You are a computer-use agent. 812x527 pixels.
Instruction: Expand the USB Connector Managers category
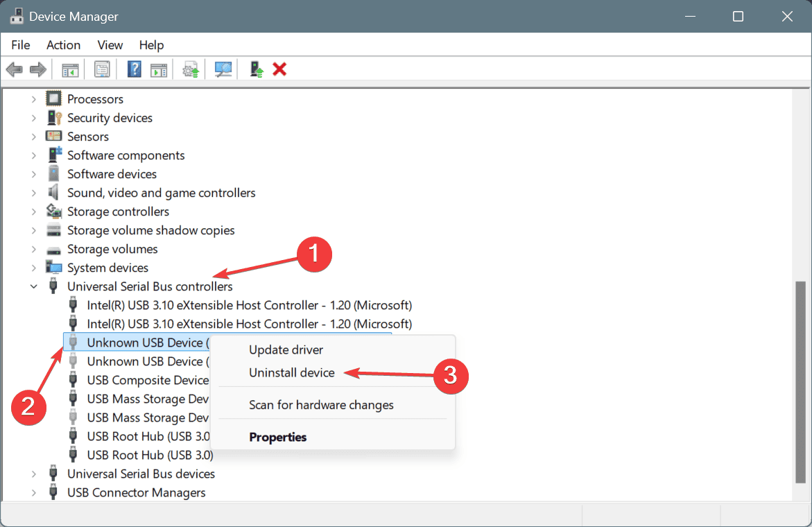(34, 492)
